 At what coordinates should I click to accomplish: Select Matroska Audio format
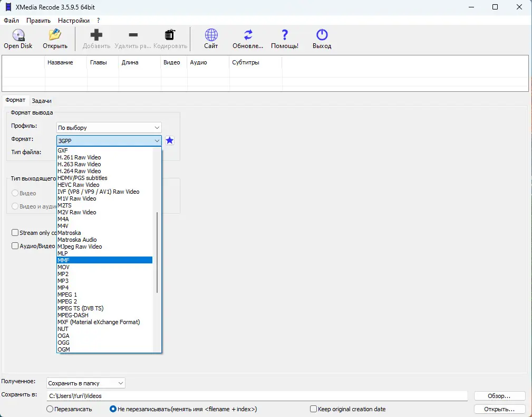[105, 240]
